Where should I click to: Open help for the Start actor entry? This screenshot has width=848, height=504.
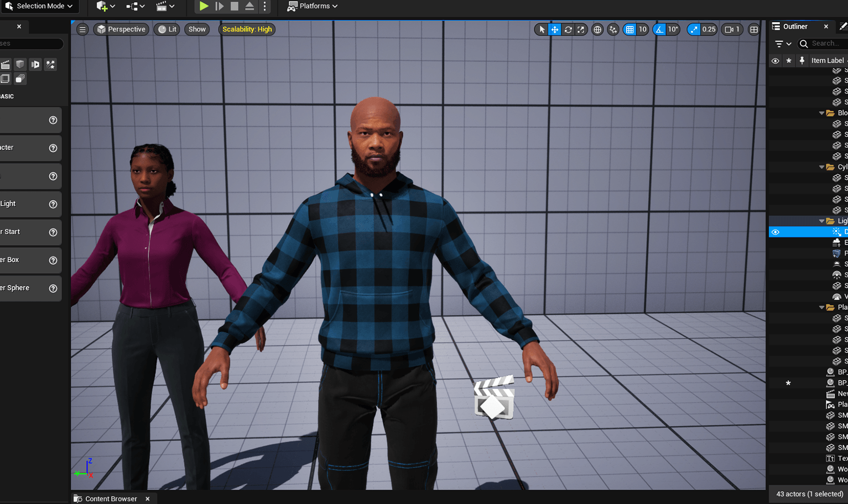[x=53, y=232]
